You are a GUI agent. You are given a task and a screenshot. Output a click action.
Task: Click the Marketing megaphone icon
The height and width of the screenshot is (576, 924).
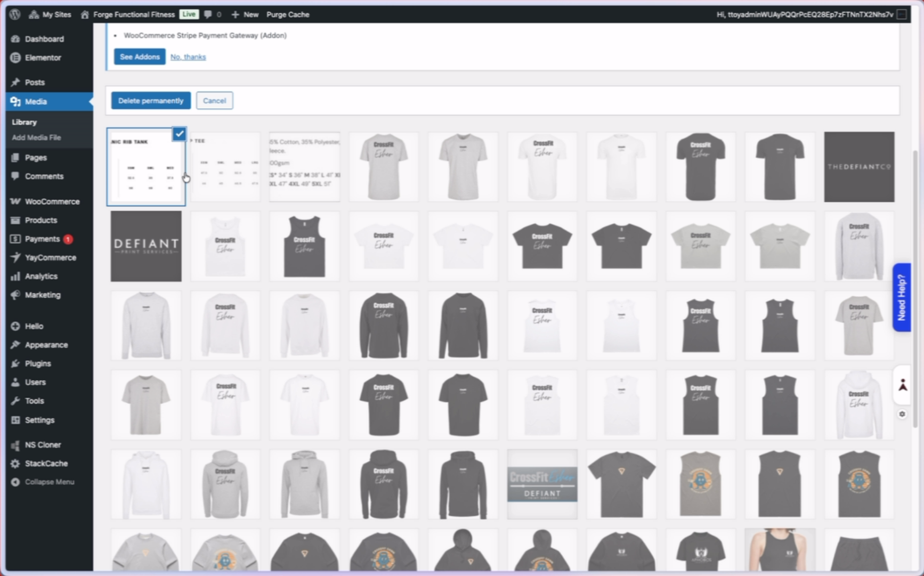[15, 295]
